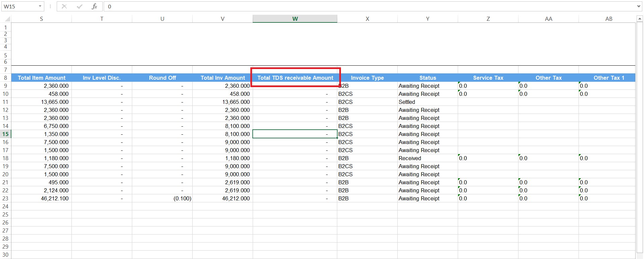
Task: Select column Z header
Action: pyautogui.click(x=488, y=19)
